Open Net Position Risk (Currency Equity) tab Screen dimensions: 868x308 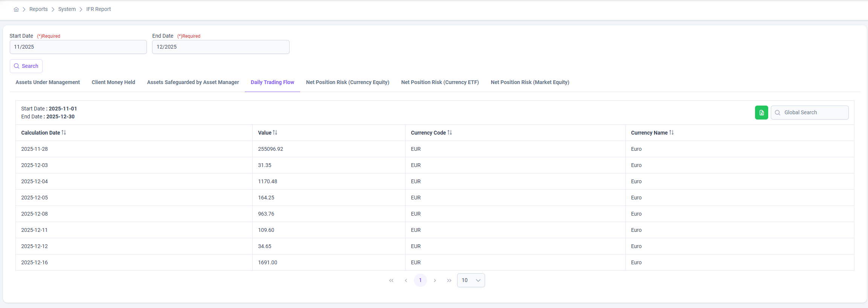point(348,82)
